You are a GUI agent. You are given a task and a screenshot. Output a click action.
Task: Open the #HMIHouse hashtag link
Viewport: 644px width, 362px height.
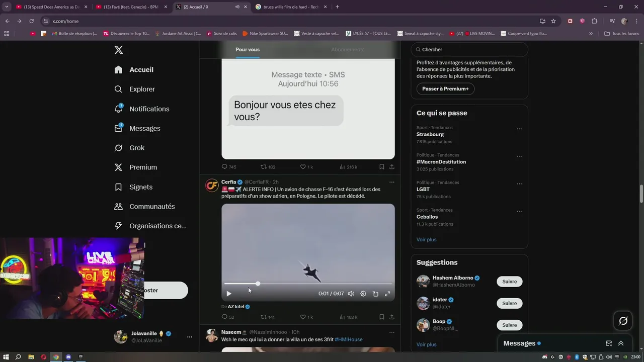coord(349,339)
